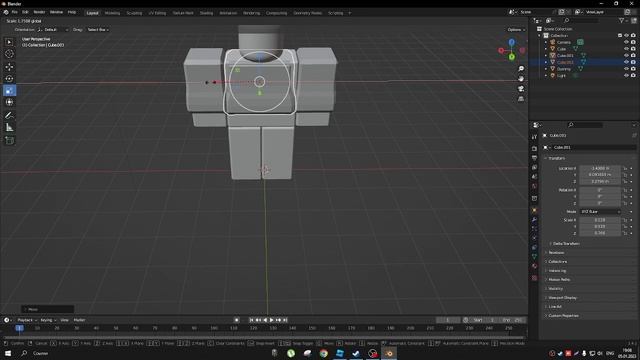The image size is (640, 360).
Task: Select the 3D Cursor tool
Action: tap(9, 54)
